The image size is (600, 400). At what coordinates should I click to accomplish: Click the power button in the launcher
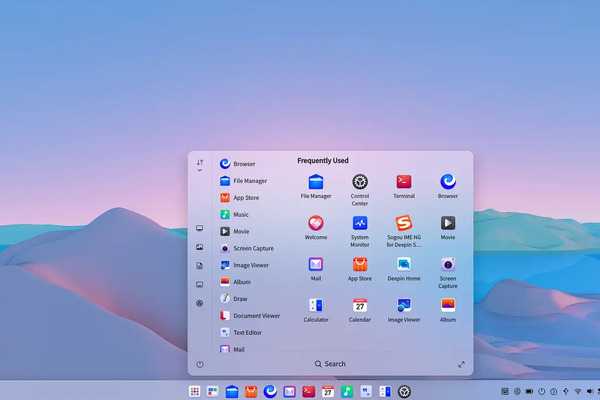click(x=199, y=364)
